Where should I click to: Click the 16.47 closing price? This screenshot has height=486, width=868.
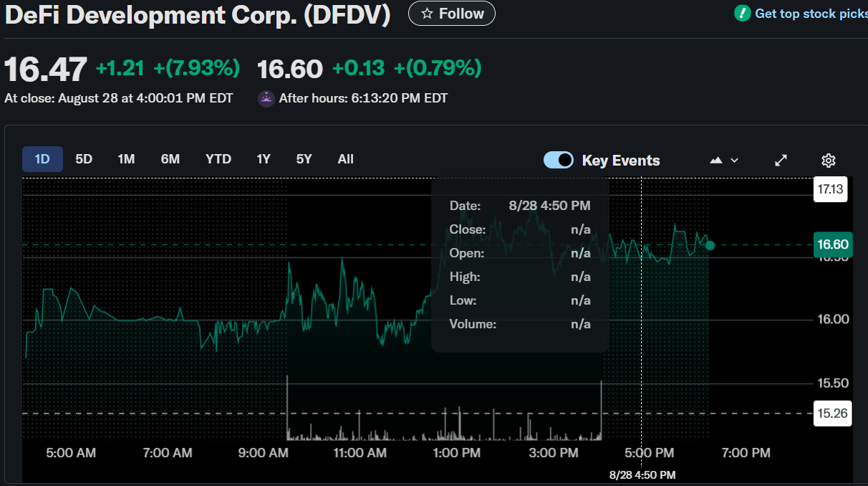pyautogui.click(x=46, y=70)
